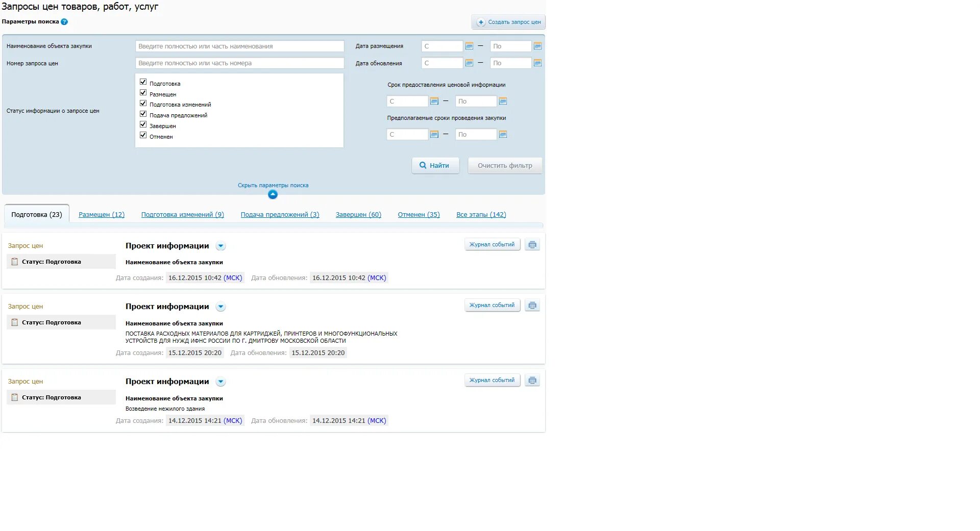
Task: Focus Предполагаемые сроки По field
Action: pos(476,135)
